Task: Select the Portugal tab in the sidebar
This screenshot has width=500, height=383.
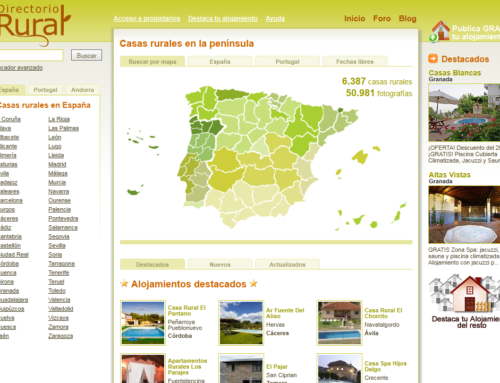Action: click(45, 90)
